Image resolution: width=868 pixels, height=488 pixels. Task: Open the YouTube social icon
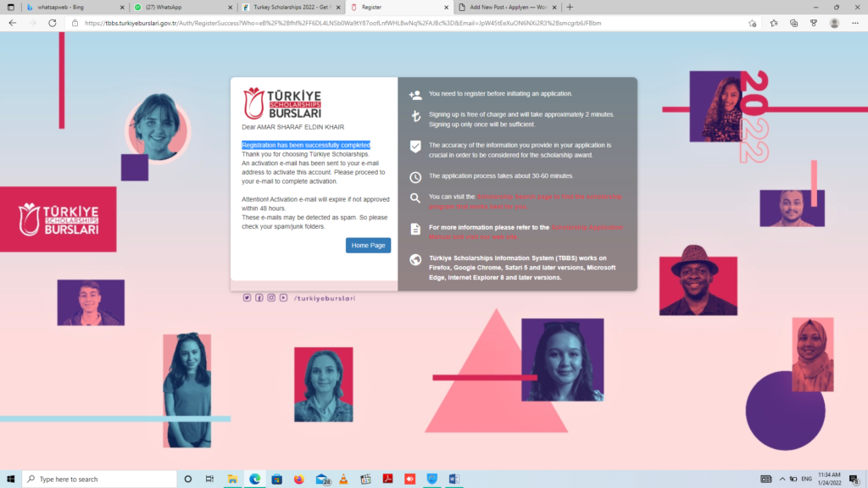(x=283, y=297)
